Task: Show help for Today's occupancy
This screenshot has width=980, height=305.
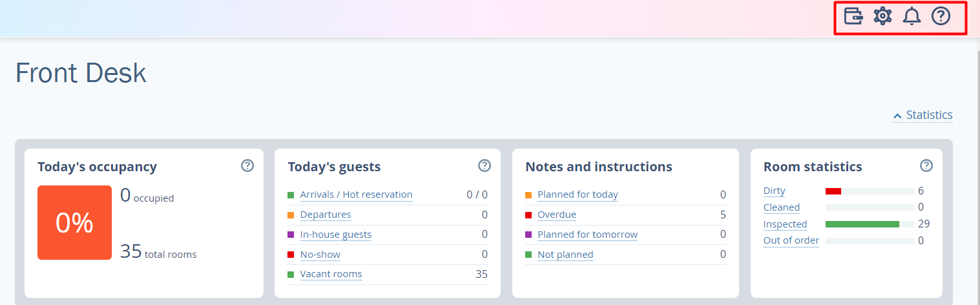Action: point(247,166)
